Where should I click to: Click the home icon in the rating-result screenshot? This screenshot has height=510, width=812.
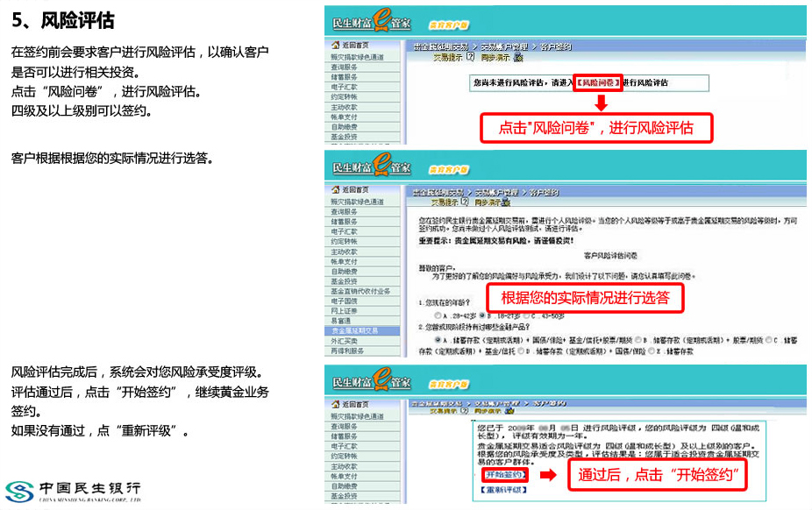click(335, 404)
